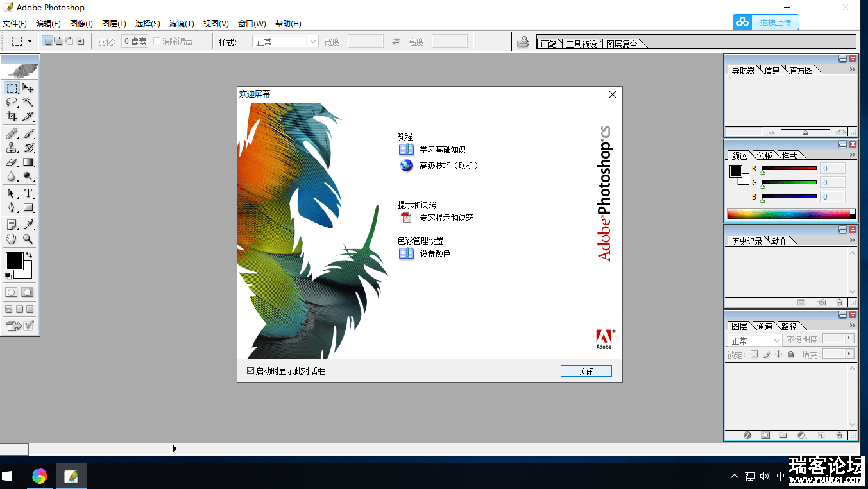
Task: Switch to the 色板 tab
Action: click(764, 155)
